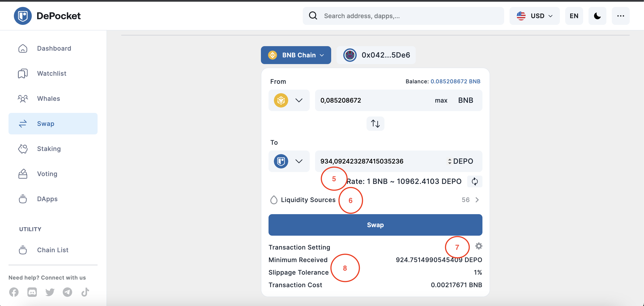
Task: Click the Liquidity Sources droplet icon
Action: tap(274, 200)
